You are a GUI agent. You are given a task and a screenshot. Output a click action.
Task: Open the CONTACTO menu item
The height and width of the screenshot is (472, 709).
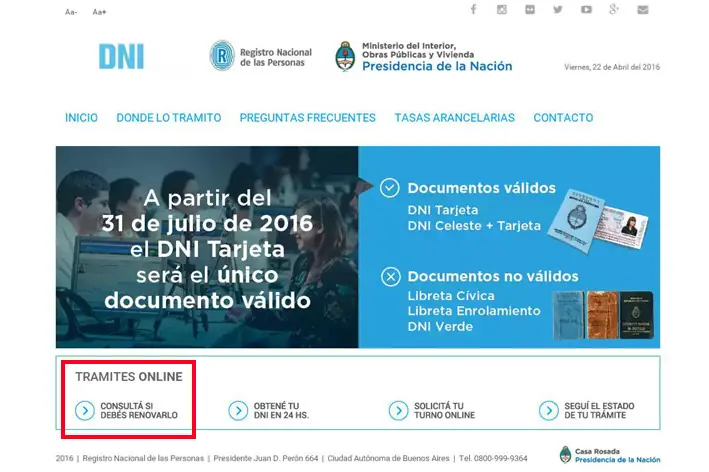563,118
